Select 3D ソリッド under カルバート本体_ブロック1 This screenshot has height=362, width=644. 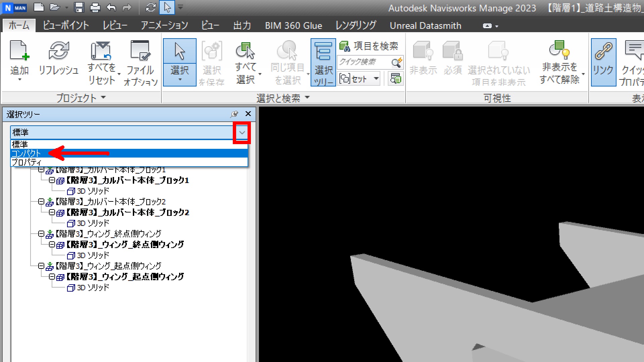[93, 191]
